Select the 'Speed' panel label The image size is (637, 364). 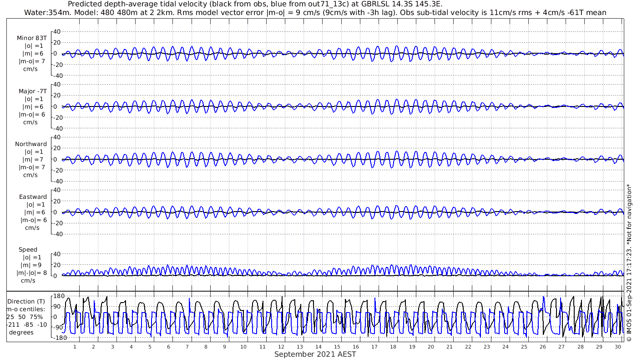pyautogui.click(x=28, y=249)
